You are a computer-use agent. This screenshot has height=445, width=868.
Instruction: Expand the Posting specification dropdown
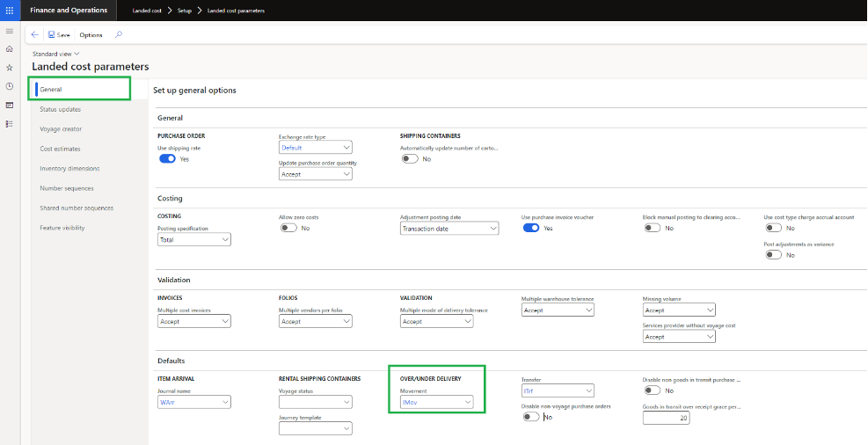click(x=193, y=239)
